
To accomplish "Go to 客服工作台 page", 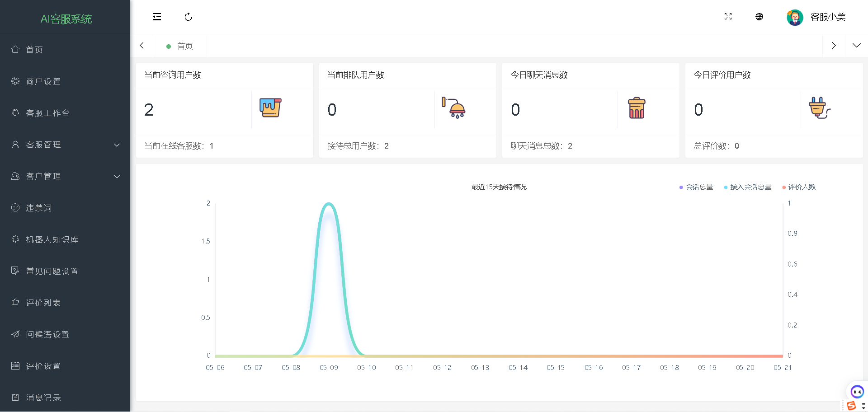I will click(x=47, y=113).
